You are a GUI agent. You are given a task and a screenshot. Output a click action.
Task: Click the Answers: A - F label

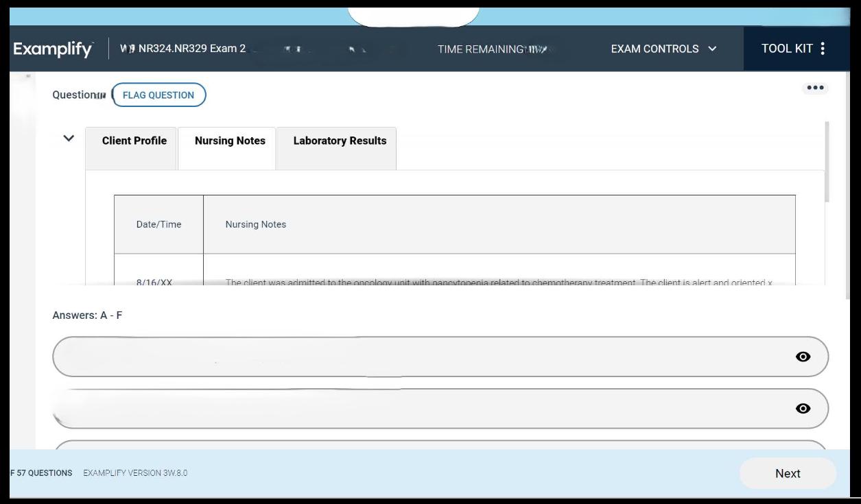click(87, 315)
